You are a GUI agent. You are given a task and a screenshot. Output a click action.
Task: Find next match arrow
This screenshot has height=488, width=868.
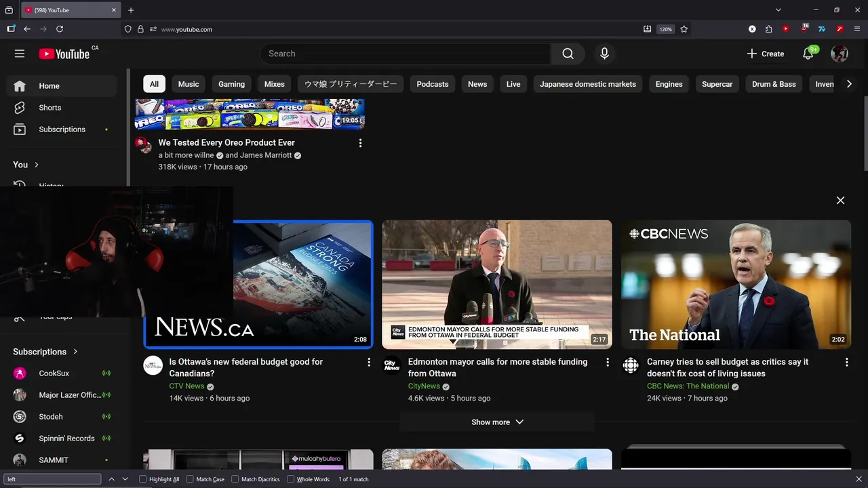tap(125, 479)
